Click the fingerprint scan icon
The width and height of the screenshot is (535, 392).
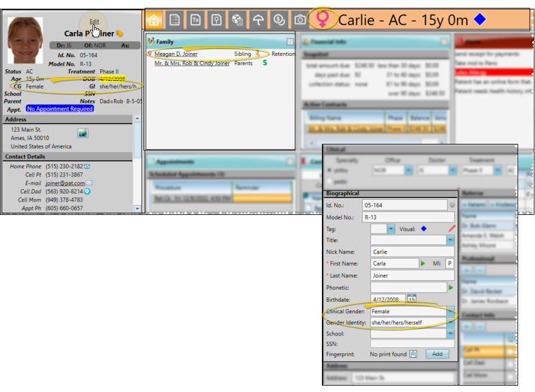point(413,354)
